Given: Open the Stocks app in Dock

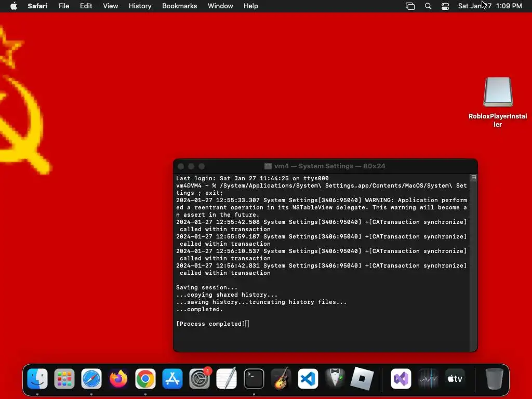Looking at the screenshot, I should tap(428, 379).
